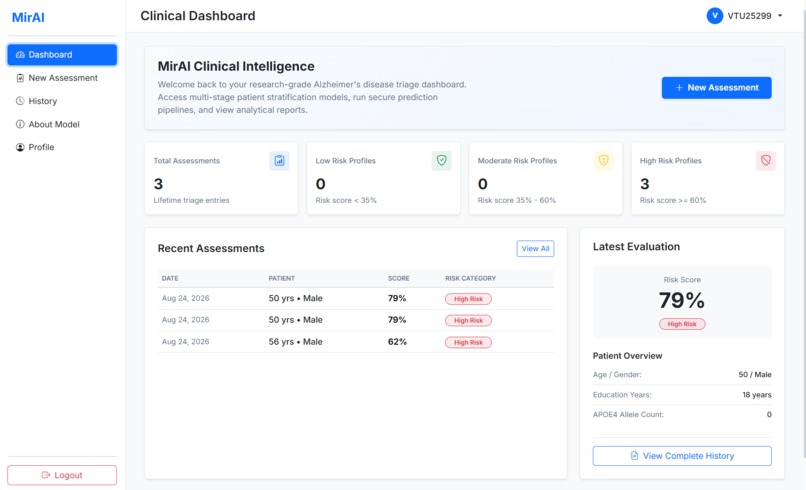Click the SCORE column header
806x490 pixels.
coord(399,278)
